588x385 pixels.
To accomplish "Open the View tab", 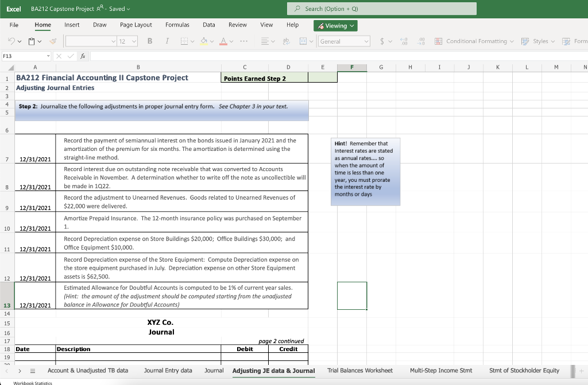I will click(266, 25).
